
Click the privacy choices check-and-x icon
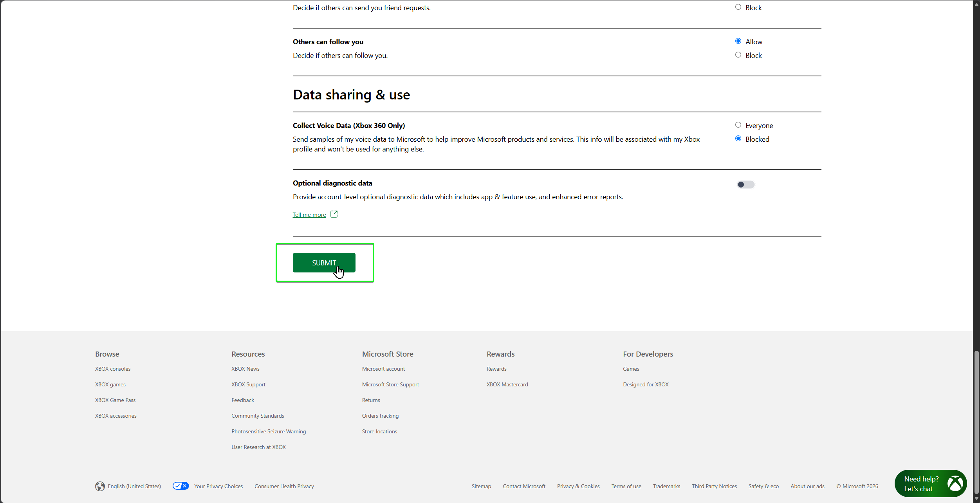(181, 486)
